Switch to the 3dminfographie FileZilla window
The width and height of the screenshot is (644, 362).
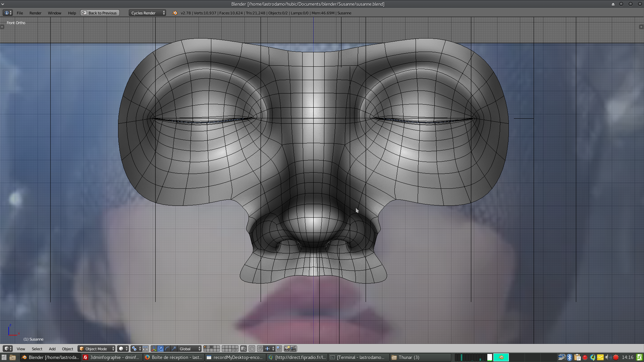click(x=112, y=357)
